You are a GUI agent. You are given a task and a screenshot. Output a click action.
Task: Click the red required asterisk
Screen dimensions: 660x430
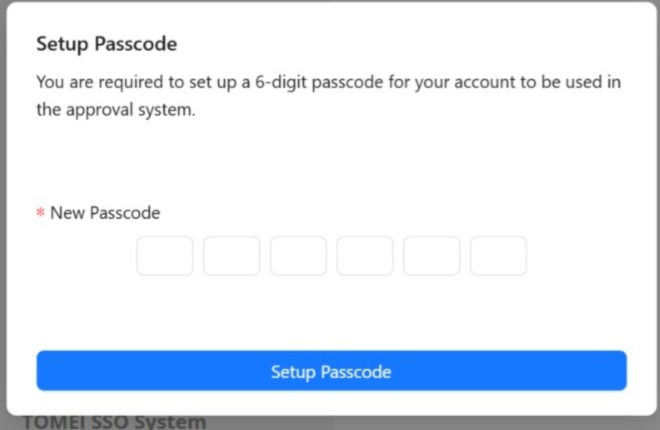[x=41, y=214]
